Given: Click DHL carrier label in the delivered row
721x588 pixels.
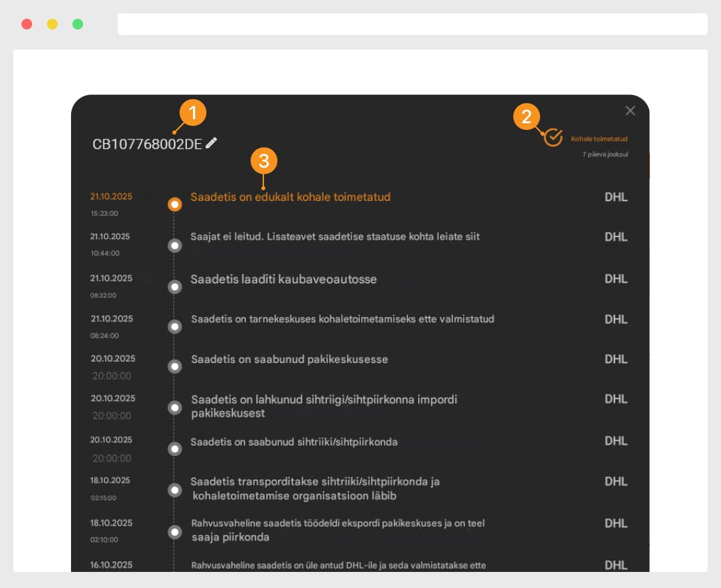Looking at the screenshot, I should [x=616, y=198].
